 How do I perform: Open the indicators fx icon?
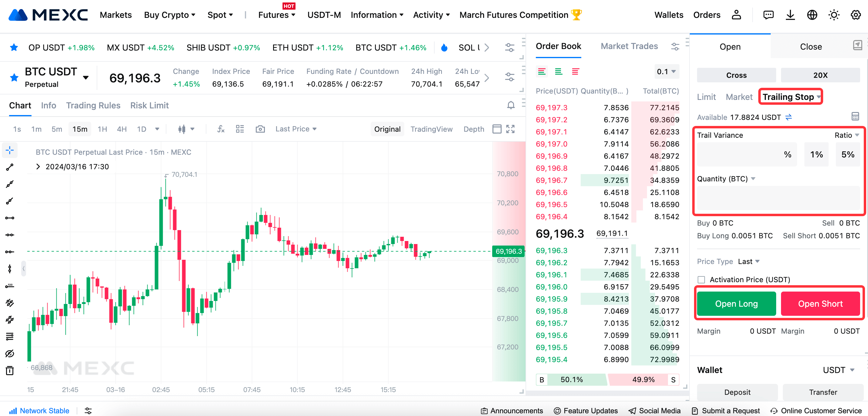(221, 129)
